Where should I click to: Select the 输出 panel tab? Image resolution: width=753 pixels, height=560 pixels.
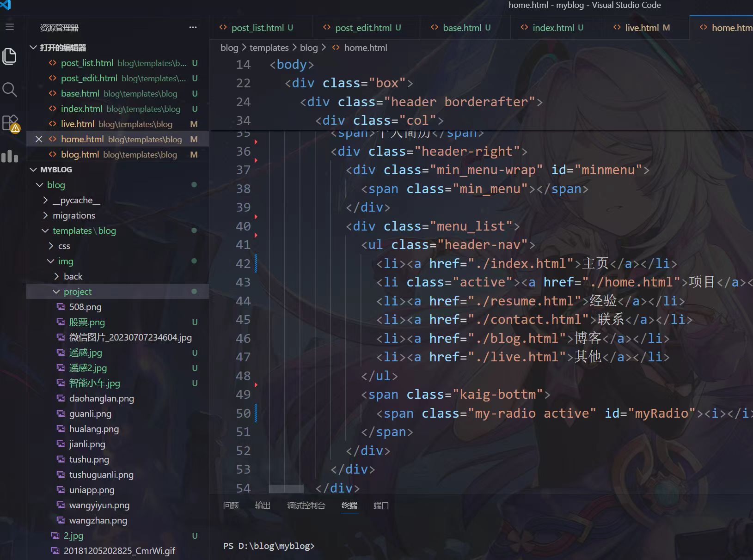pyautogui.click(x=263, y=505)
